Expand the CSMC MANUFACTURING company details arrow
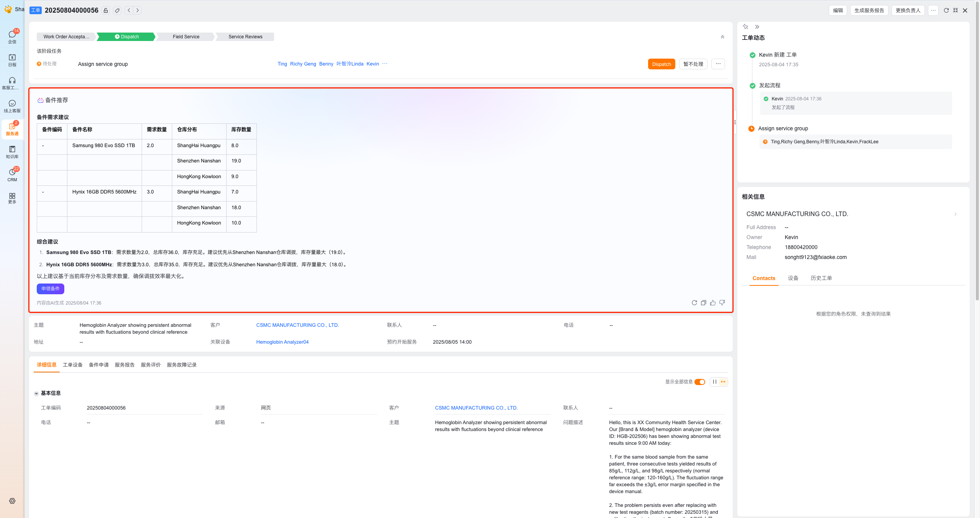Viewport: 980px width, 518px height. click(x=955, y=214)
